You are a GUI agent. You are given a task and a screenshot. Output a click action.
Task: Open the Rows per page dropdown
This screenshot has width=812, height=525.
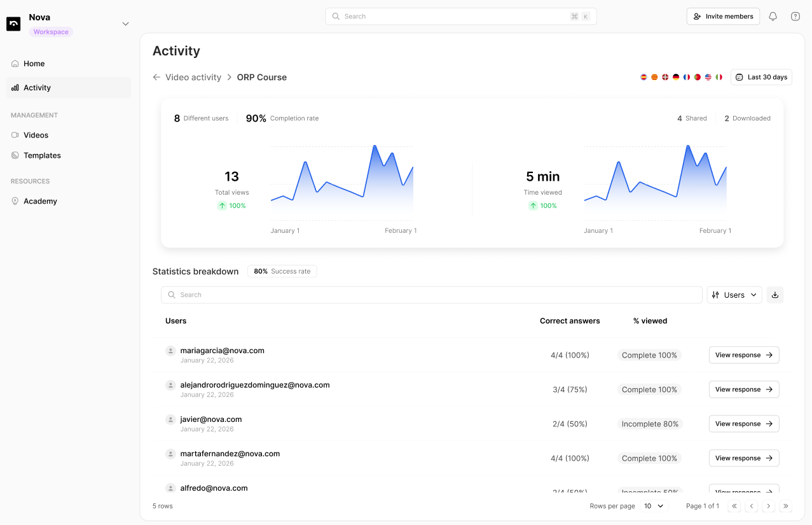pos(654,506)
